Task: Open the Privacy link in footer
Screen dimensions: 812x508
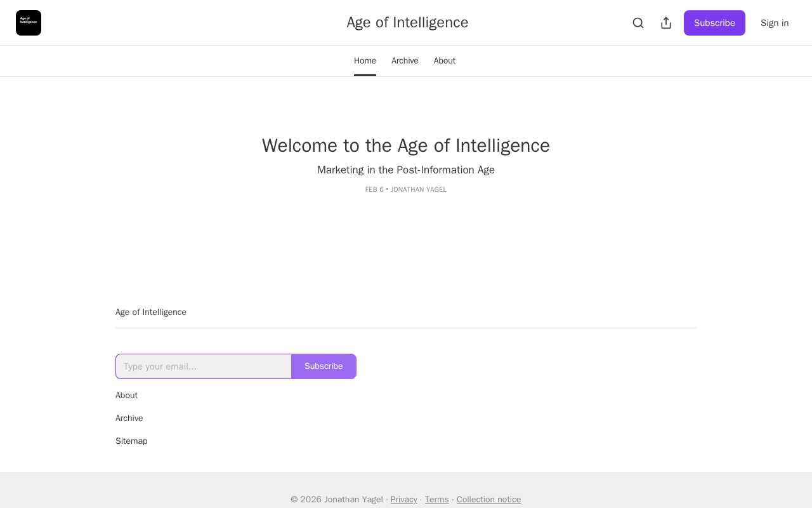Action: (403, 500)
